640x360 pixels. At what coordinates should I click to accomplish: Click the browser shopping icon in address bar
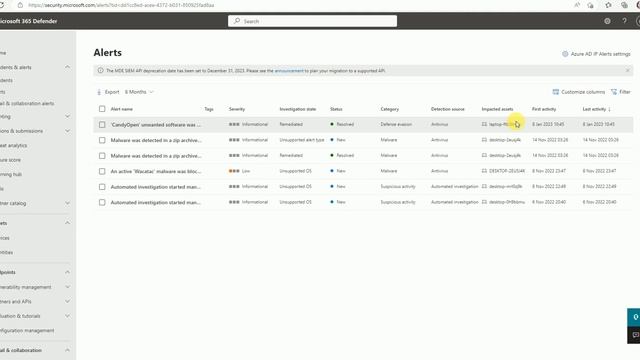(x=590, y=5)
